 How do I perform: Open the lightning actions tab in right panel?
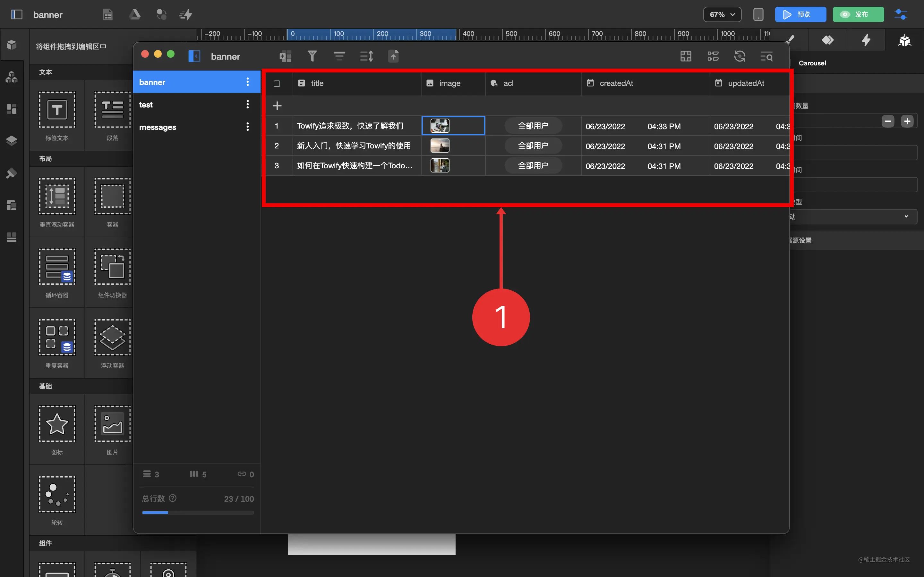pyautogui.click(x=866, y=40)
